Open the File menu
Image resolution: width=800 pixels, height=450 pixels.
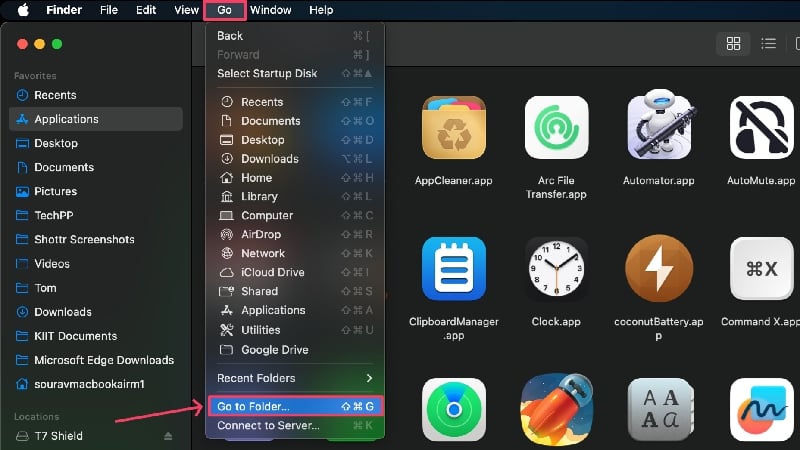(109, 10)
